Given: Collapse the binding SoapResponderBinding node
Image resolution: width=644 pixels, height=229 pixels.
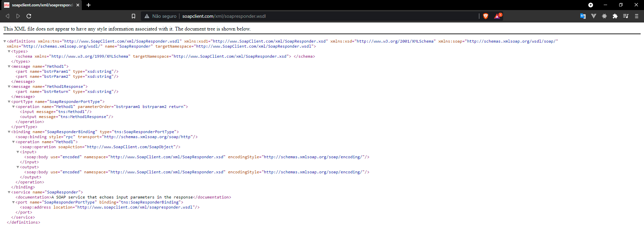Looking at the screenshot, I should coord(9,132).
